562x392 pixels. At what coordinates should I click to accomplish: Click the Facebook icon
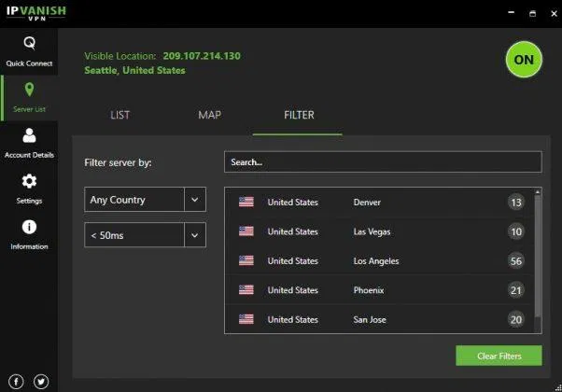[x=18, y=381]
